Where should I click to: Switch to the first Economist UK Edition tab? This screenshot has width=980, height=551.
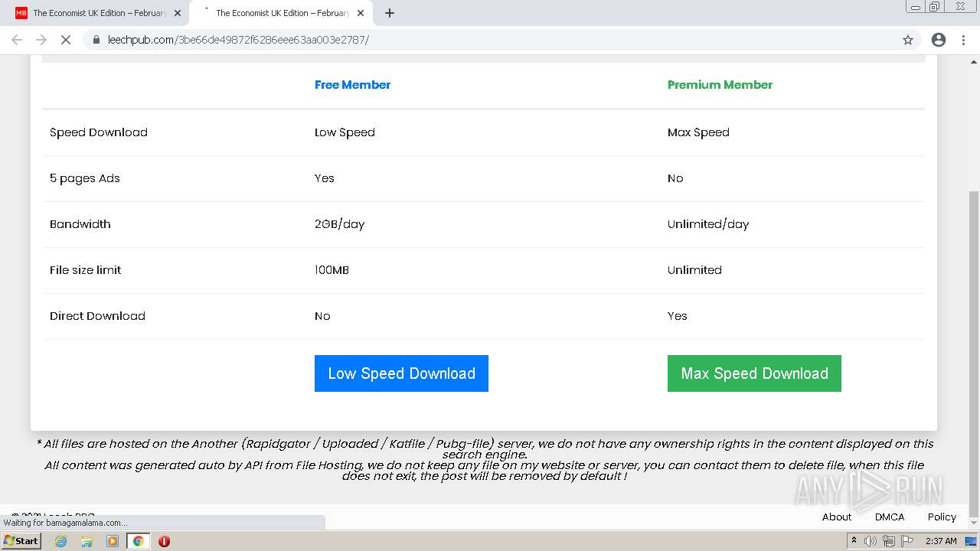[97, 13]
